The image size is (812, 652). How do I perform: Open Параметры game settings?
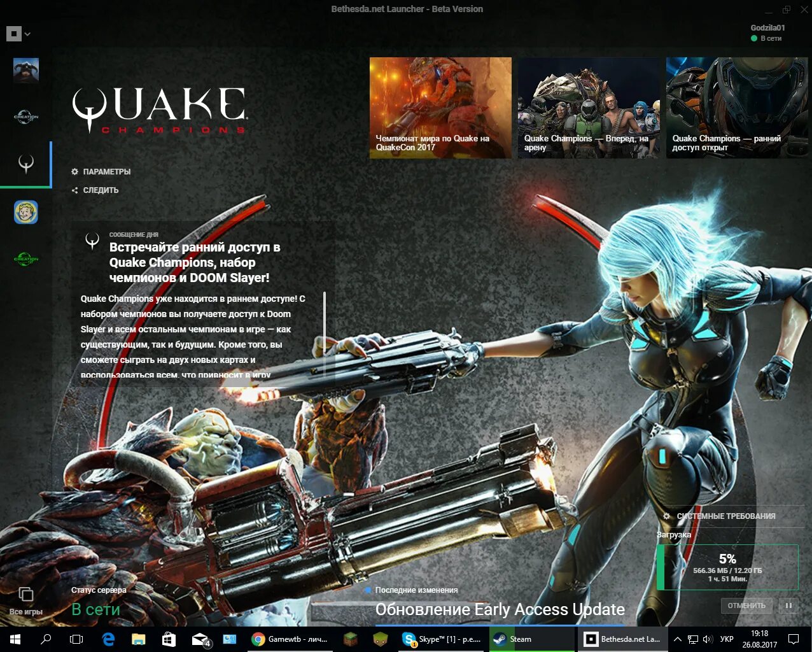tap(101, 172)
